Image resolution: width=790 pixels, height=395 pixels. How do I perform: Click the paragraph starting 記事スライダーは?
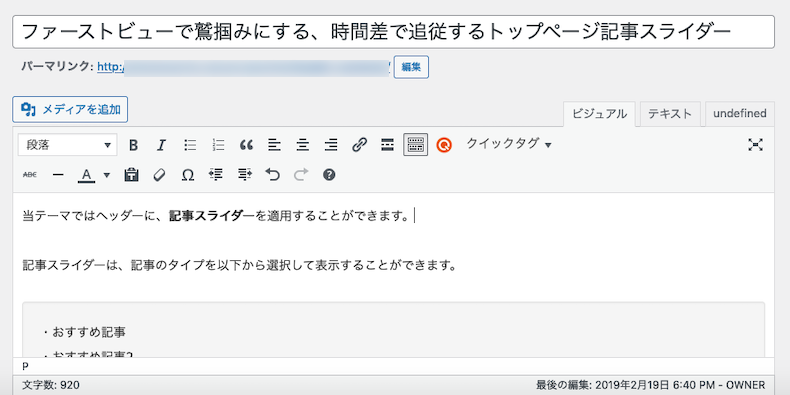coord(240,265)
